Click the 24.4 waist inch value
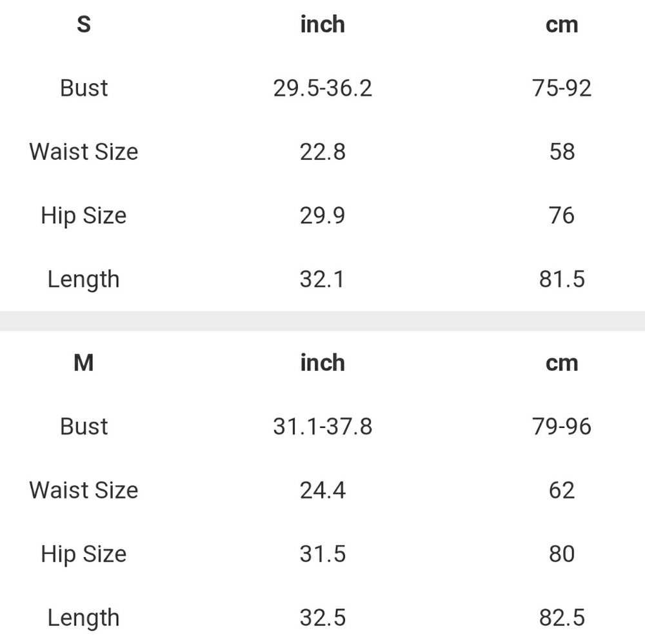Screen dimensions: 645x644 [x=322, y=490]
